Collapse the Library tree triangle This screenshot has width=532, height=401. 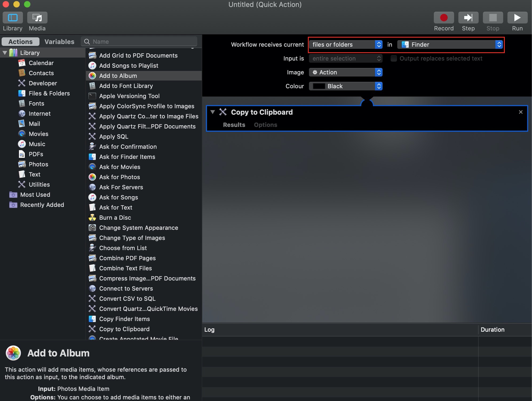[5, 53]
